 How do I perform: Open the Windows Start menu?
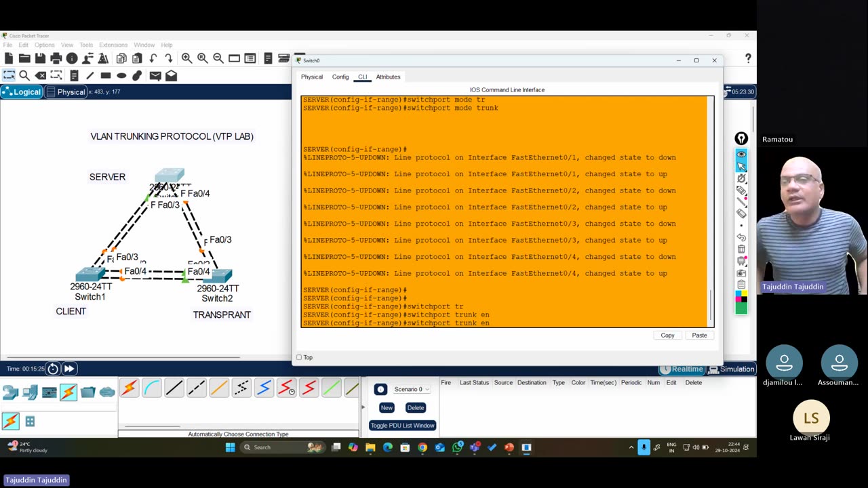230,447
